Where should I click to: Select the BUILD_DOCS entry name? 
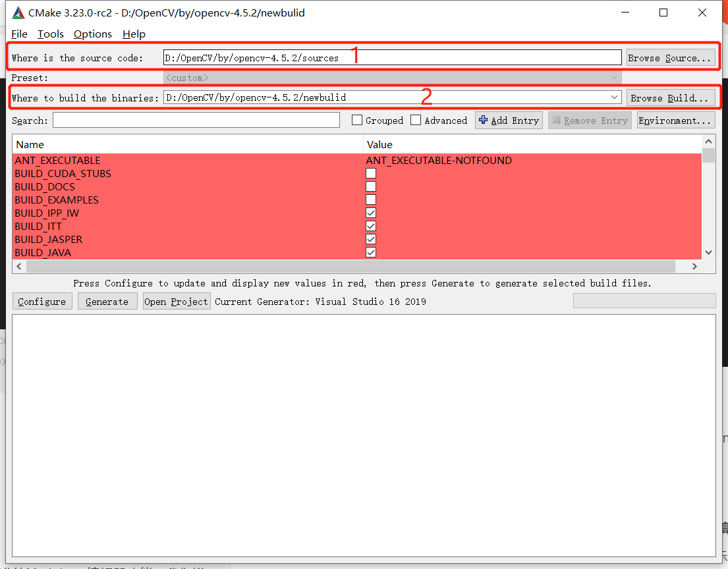(x=45, y=186)
